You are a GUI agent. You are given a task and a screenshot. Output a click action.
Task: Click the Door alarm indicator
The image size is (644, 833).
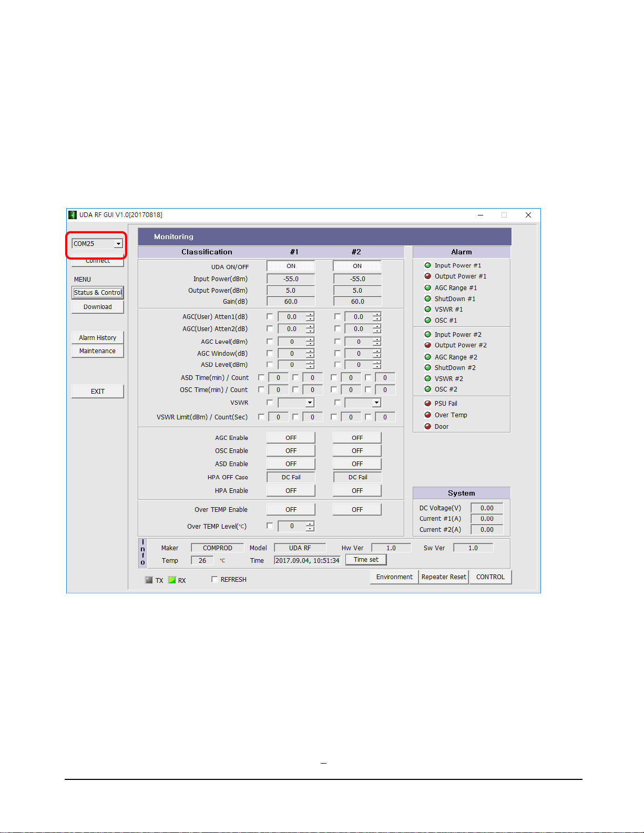point(427,426)
